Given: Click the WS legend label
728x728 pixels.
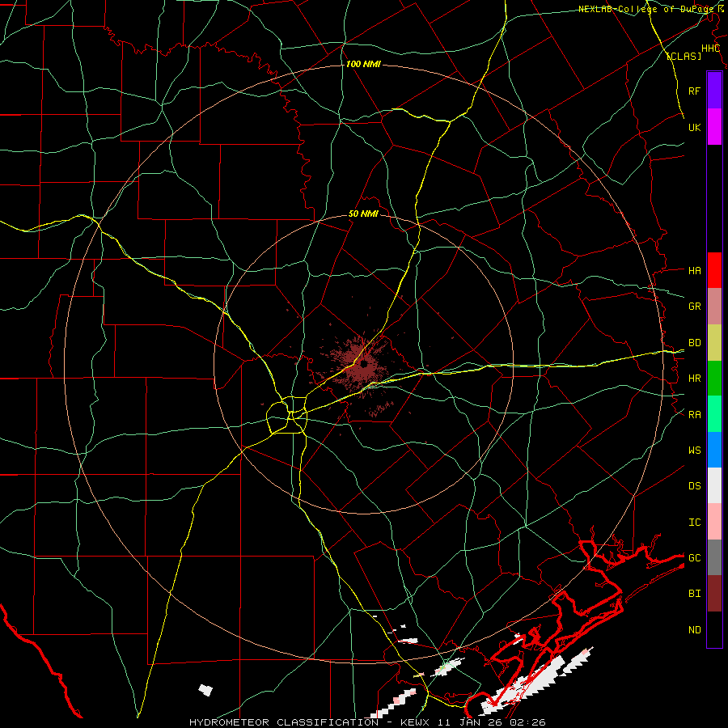Looking at the screenshot, I should pos(694,451).
